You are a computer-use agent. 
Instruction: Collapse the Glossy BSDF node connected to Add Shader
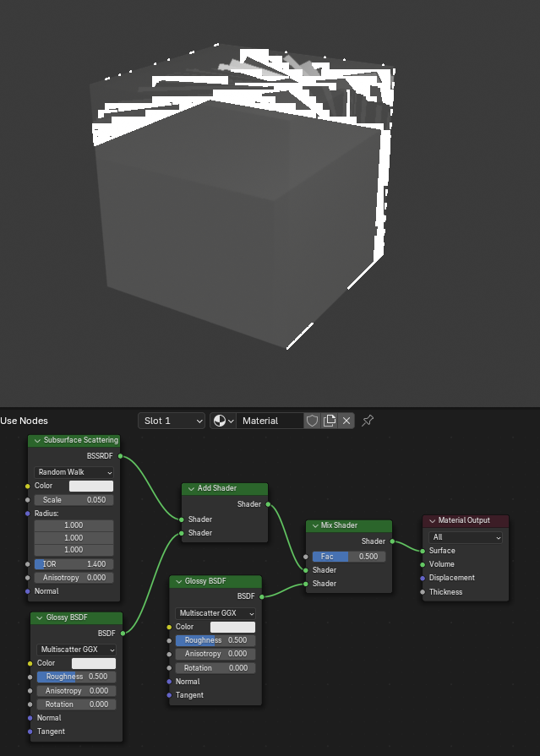(40, 617)
